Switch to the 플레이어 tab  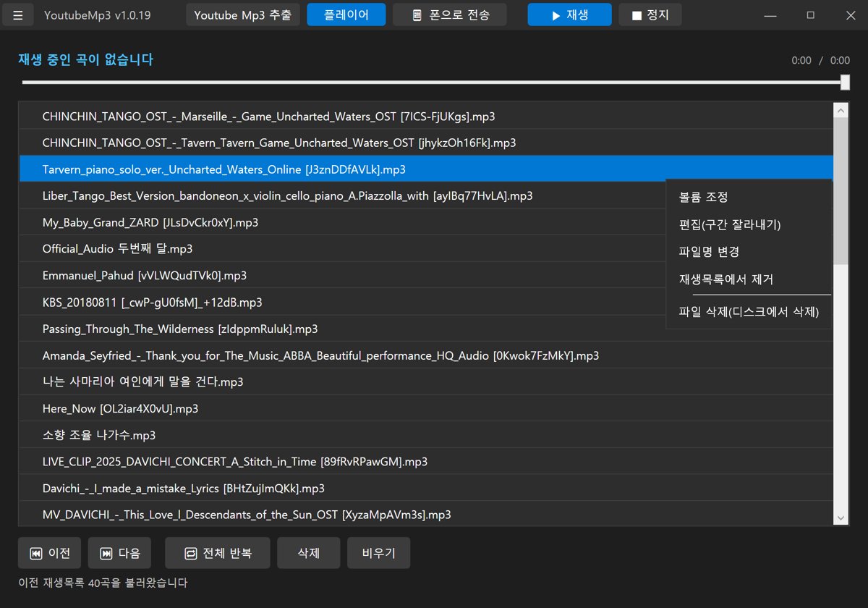tap(346, 14)
